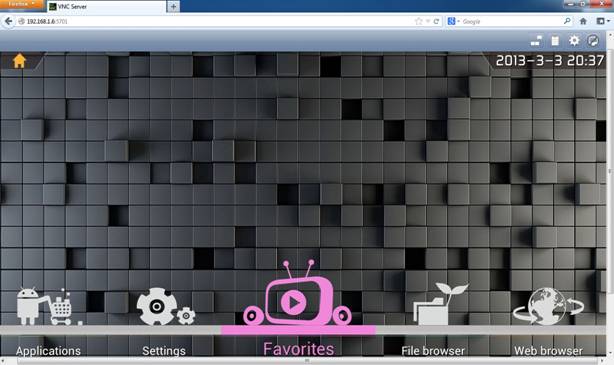Click the VNC settings gear icon
614x365 pixels.
pyautogui.click(x=574, y=40)
